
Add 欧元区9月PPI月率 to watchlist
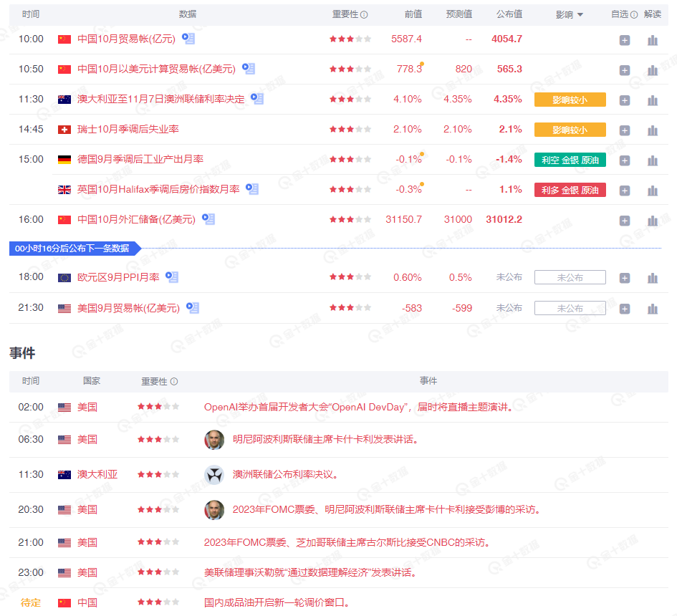[x=624, y=277]
